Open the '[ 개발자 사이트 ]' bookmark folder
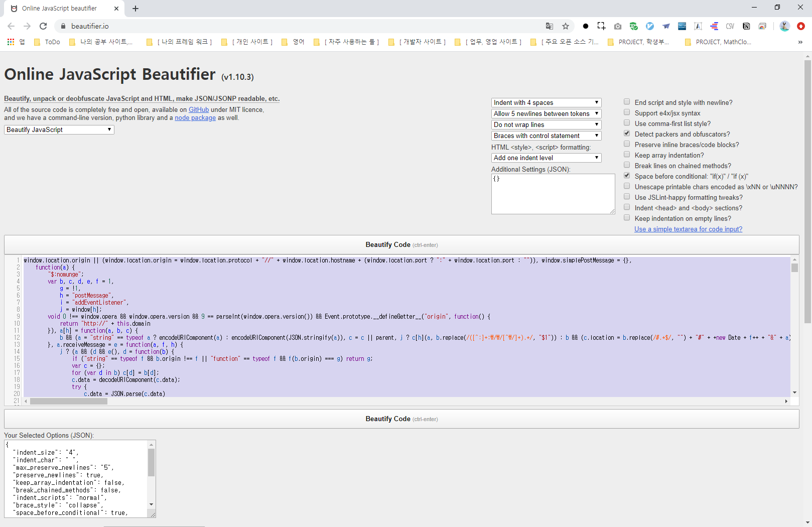Viewport: 812px width, 527px height. (x=418, y=42)
